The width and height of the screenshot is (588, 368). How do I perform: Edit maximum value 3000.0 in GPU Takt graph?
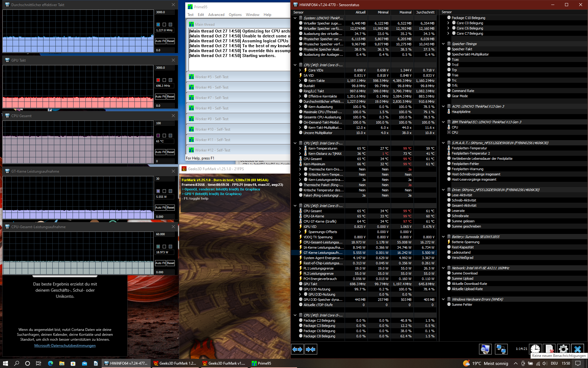[x=164, y=68]
